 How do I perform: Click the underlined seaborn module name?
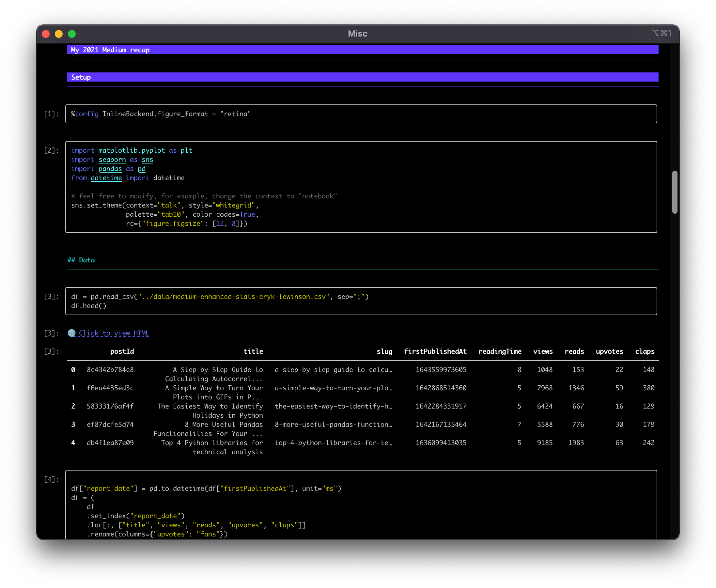[x=112, y=160]
